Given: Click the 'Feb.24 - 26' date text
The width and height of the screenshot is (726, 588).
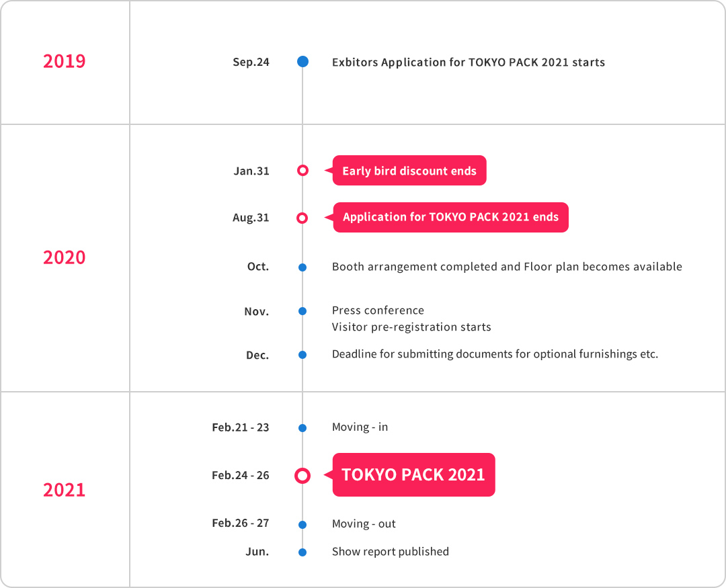Looking at the screenshot, I should 240,476.
